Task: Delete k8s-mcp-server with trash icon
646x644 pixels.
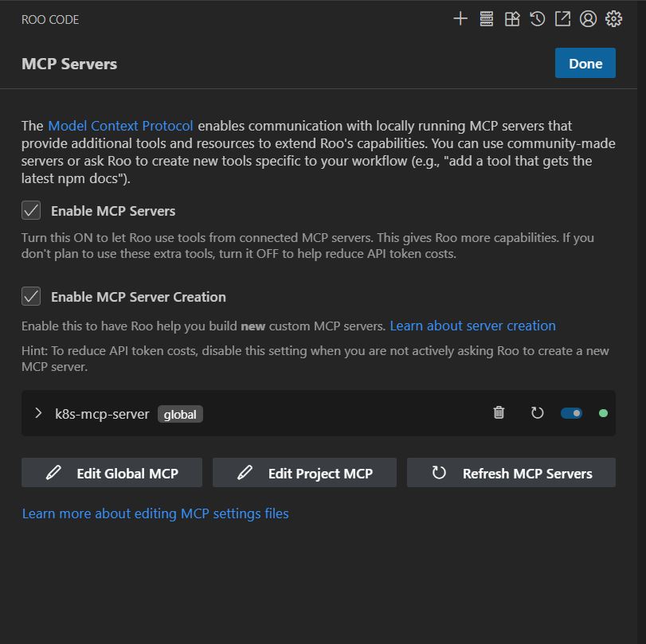Action: 499,412
